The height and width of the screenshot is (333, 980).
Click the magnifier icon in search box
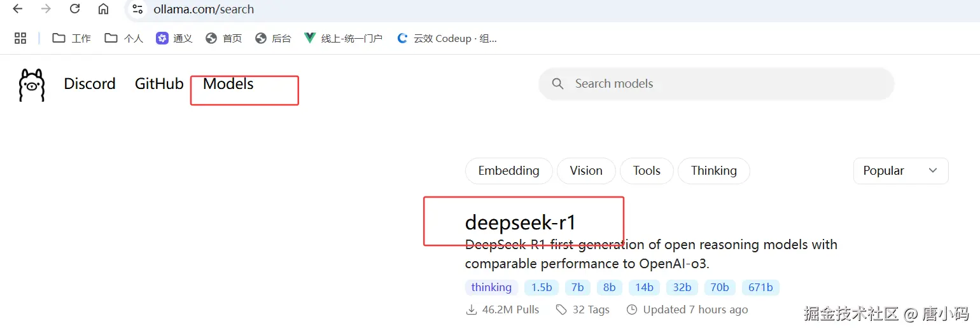point(558,84)
